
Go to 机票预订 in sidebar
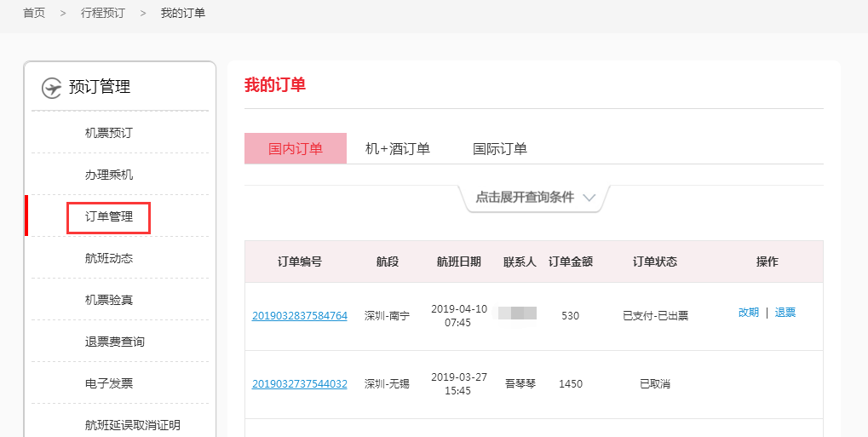click(x=109, y=133)
